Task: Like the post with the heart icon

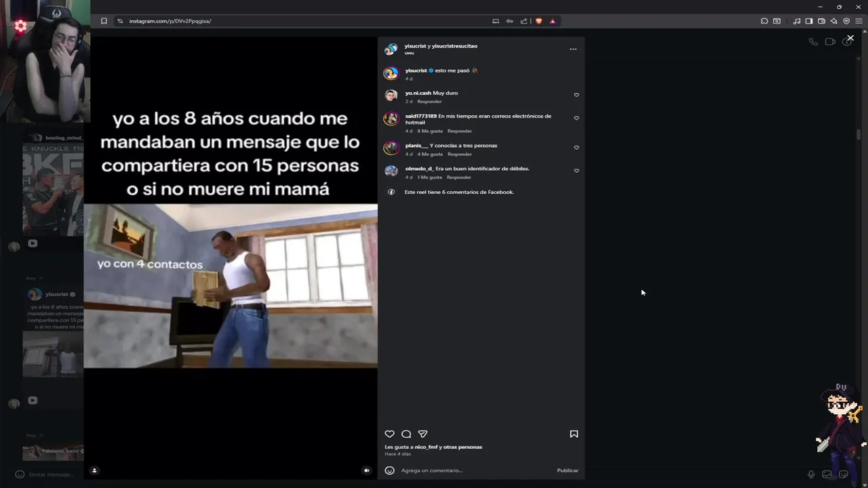Action: tap(389, 434)
